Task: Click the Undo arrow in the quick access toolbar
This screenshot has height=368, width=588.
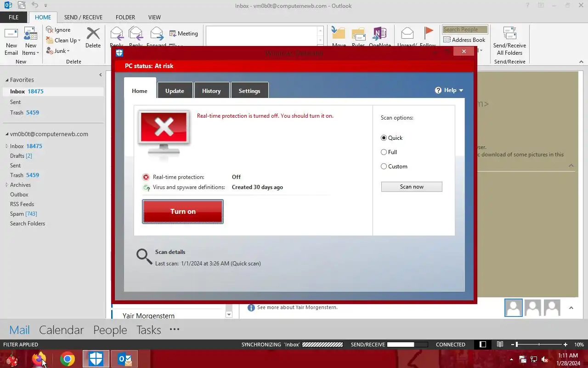Action: pos(35,6)
